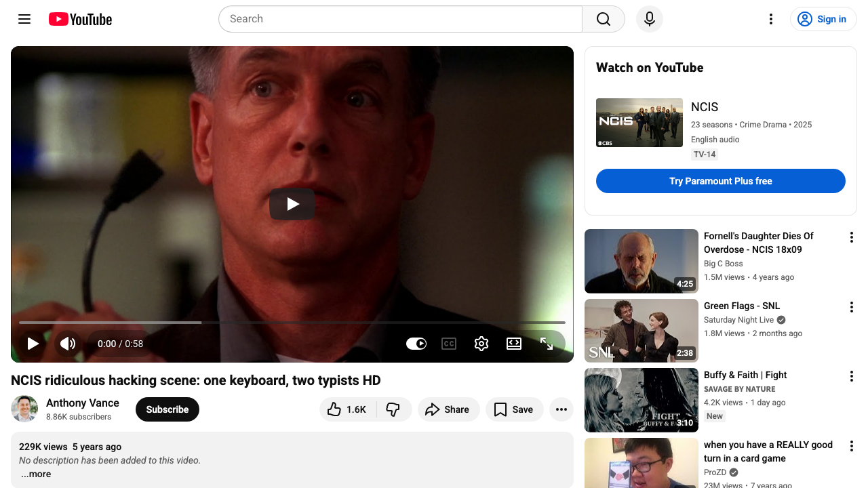
Task: Open Fornell's Daughter Dies Of Overdose title
Action: pyautogui.click(x=759, y=243)
